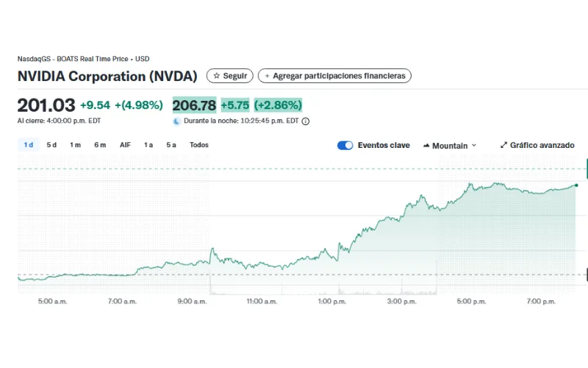Open the Gráfico avanzado link

pyautogui.click(x=542, y=145)
